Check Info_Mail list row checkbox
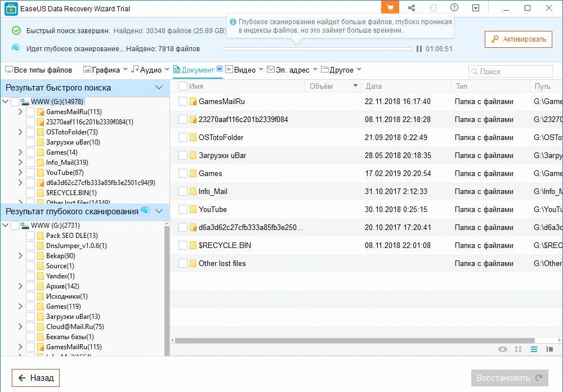Screen dimensions: 563x392 (x=183, y=192)
